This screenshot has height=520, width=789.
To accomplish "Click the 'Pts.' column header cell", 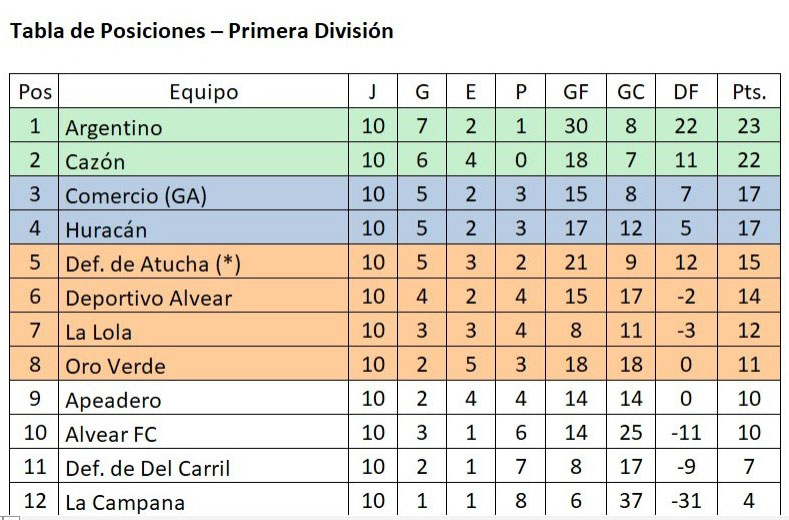I will point(749,91).
